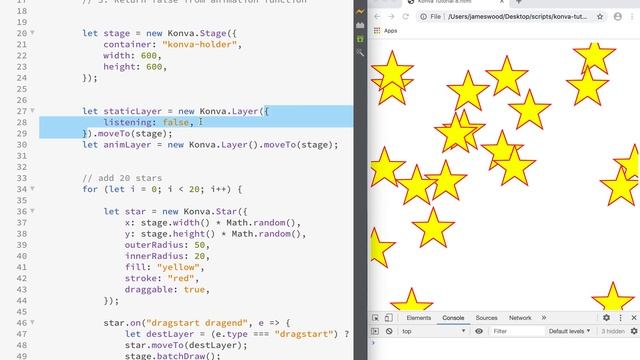Screen dimensions: 640x360
Task: Click the site info icon before File
Action: click(424, 17)
